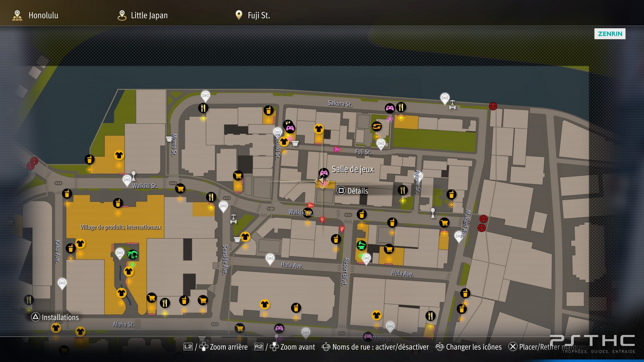
Task: Select Zoom arrière control
Action: pos(216,347)
